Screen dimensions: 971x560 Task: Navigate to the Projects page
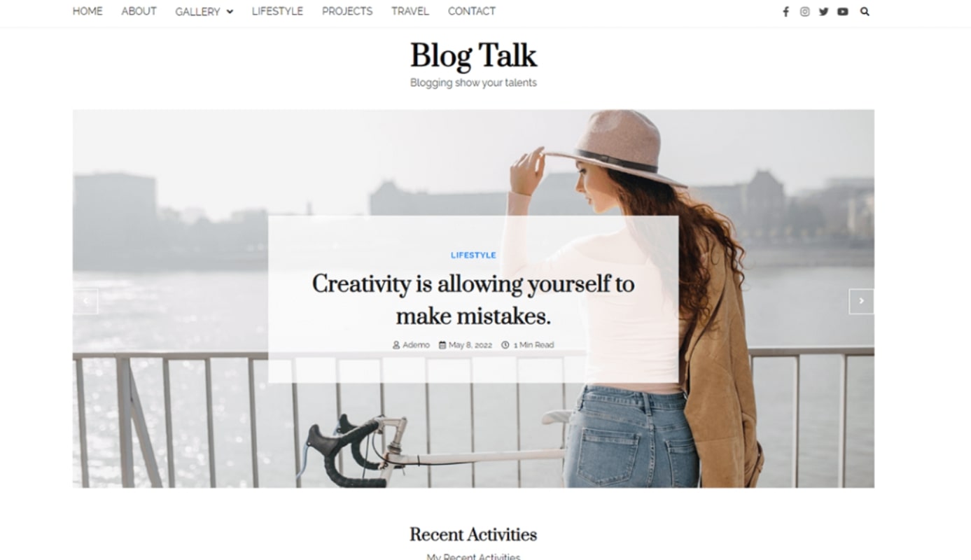pyautogui.click(x=347, y=11)
